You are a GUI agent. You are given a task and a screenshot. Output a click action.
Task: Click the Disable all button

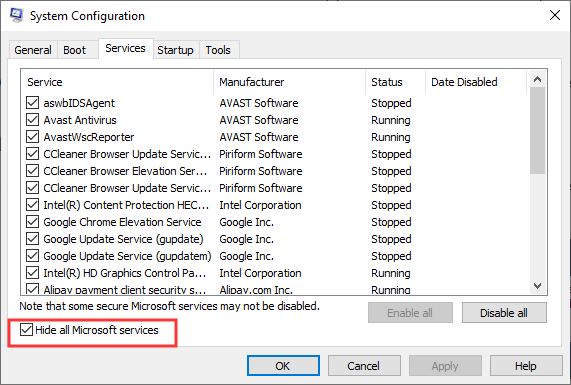[504, 313]
